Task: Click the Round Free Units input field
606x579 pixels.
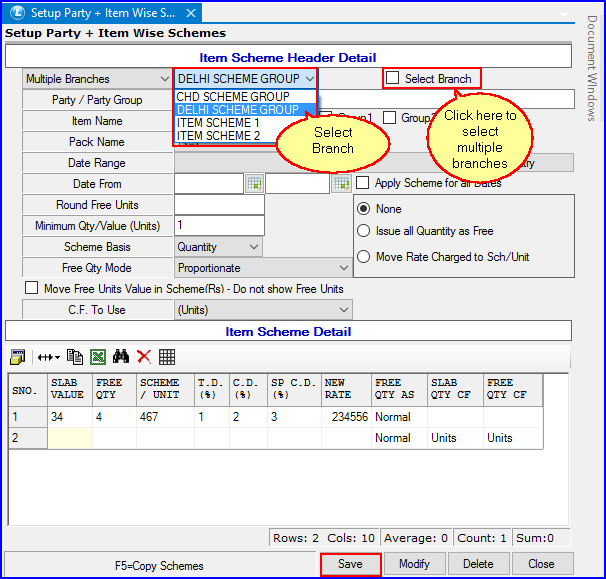Action: [x=220, y=204]
